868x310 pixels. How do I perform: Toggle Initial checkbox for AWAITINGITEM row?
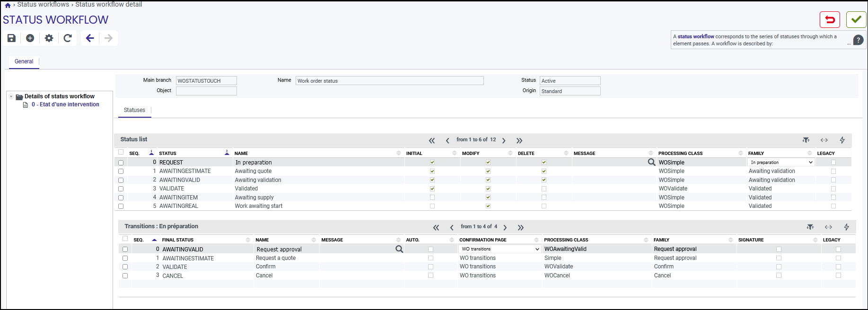point(432,198)
